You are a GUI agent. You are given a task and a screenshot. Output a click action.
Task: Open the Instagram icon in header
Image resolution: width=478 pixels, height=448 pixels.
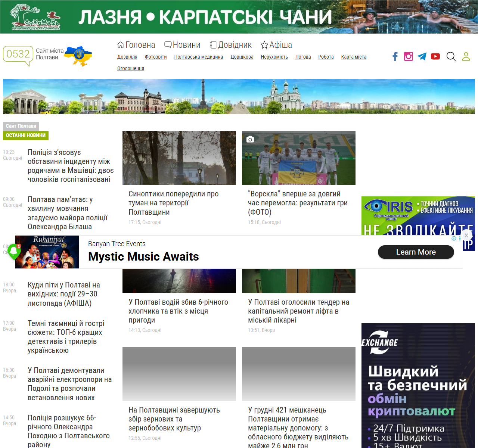(409, 56)
